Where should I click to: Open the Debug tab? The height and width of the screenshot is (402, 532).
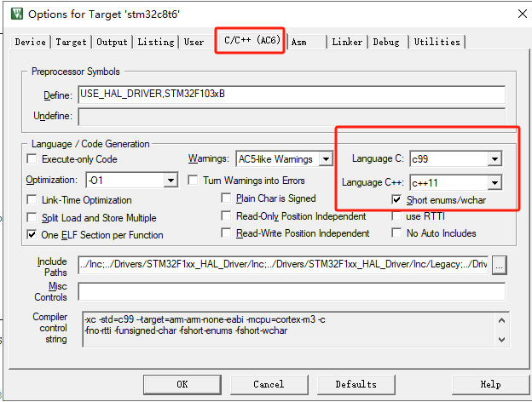point(386,42)
